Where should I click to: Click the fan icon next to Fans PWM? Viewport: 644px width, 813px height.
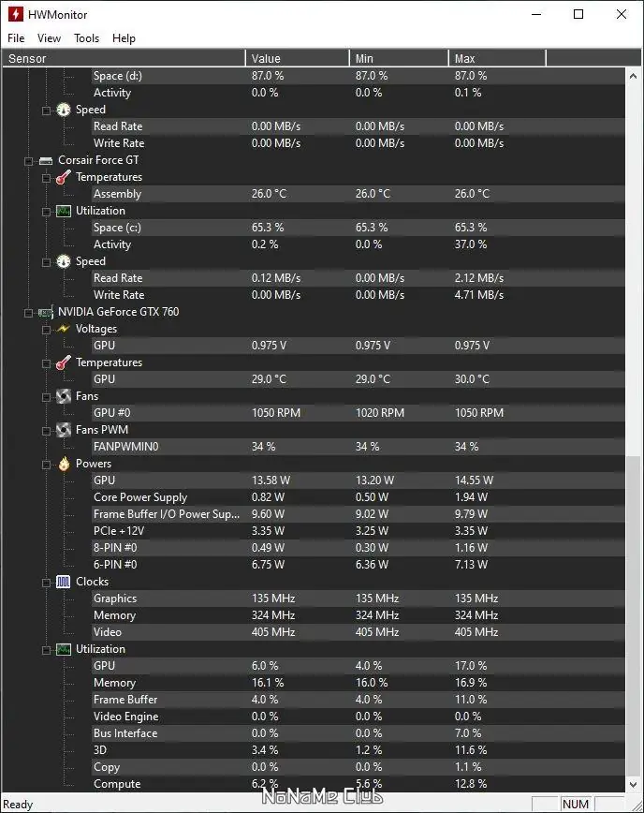[63, 430]
